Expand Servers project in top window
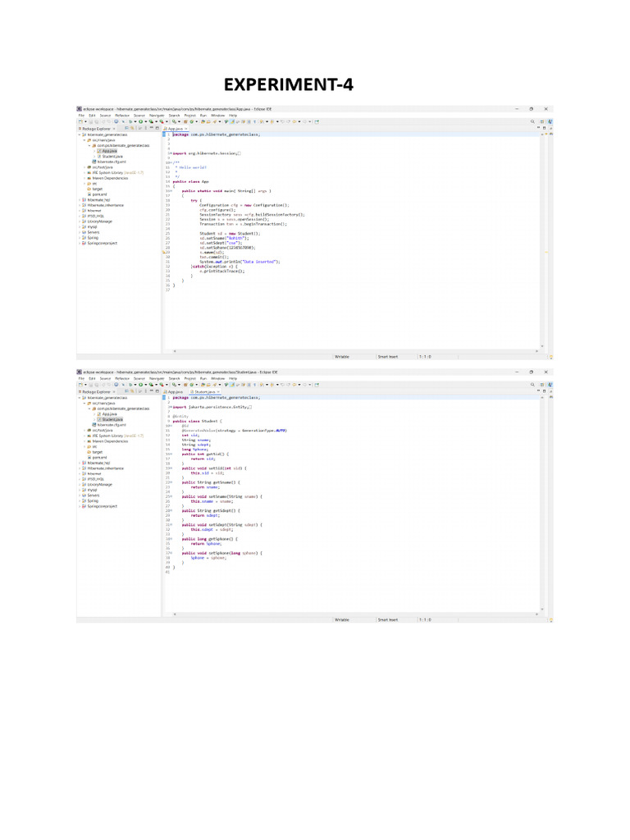 point(80,232)
